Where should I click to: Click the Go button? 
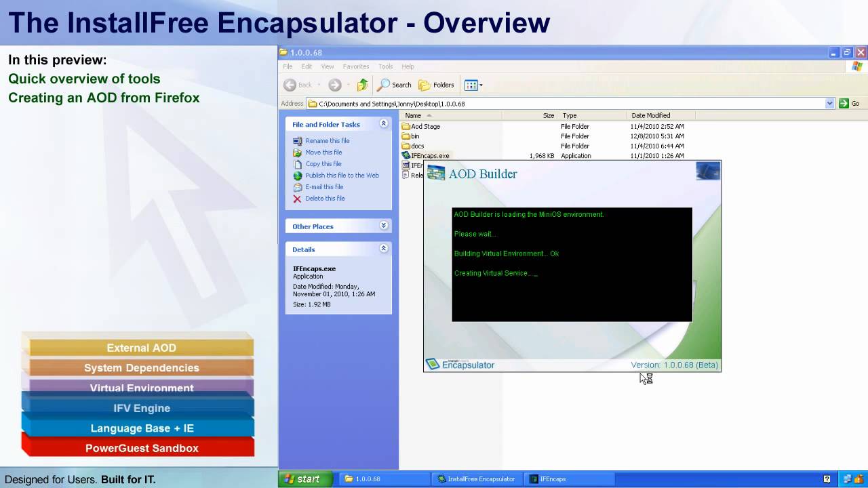[849, 104]
